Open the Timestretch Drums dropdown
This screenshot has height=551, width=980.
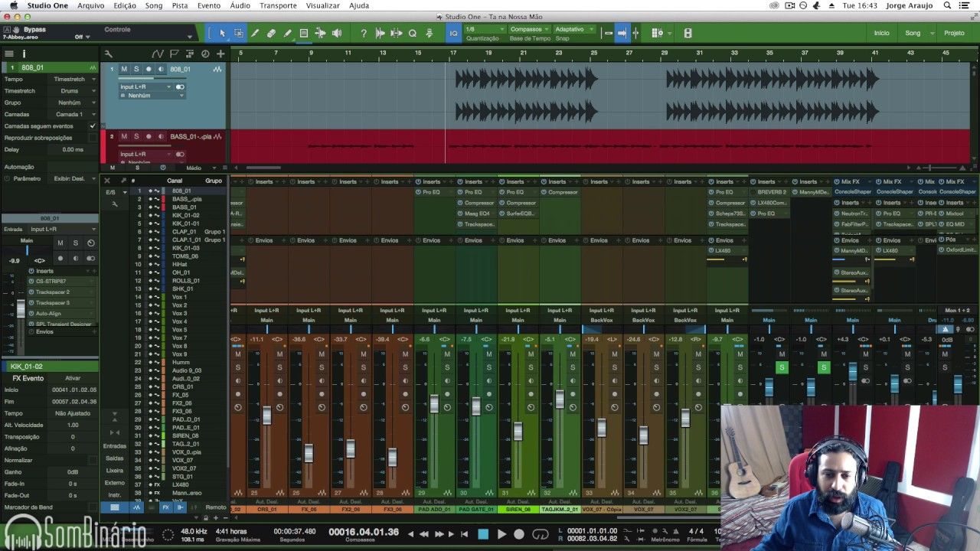[74, 91]
